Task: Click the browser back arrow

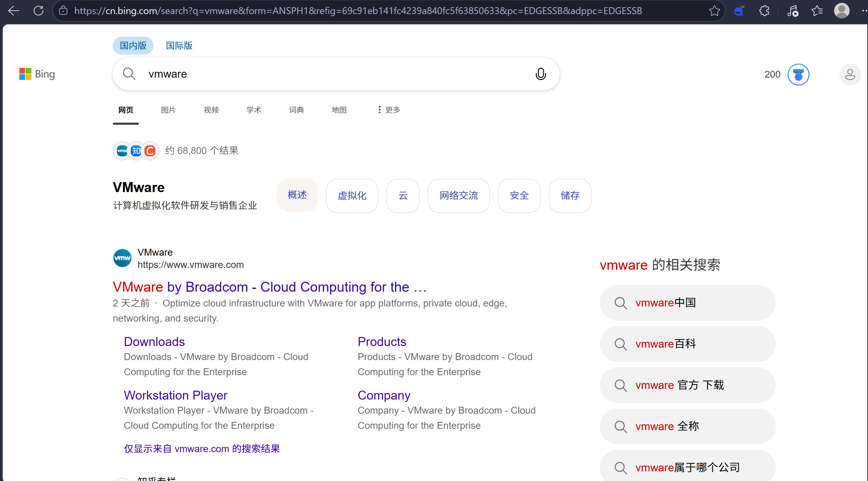Action: pyautogui.click(x=14, y=11)
